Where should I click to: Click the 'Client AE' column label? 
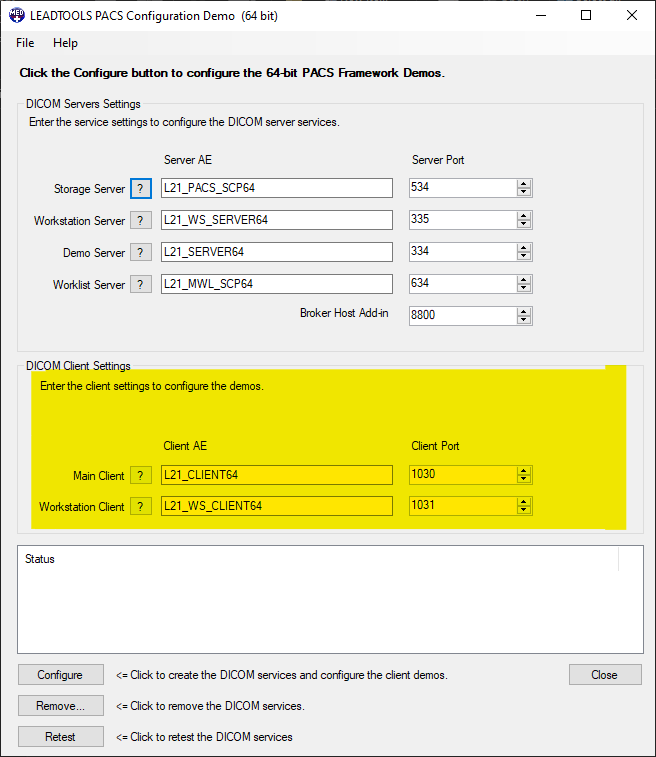185,446
